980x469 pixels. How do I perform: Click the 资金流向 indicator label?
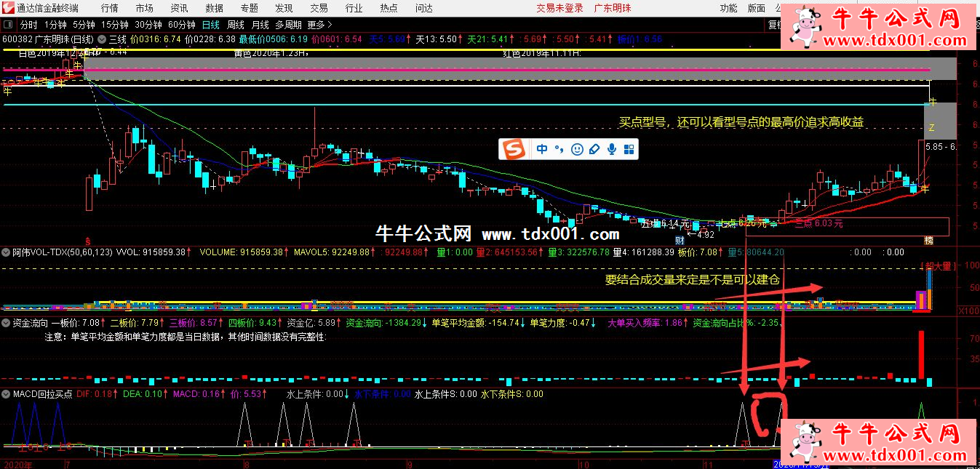[x=31, y=323]
